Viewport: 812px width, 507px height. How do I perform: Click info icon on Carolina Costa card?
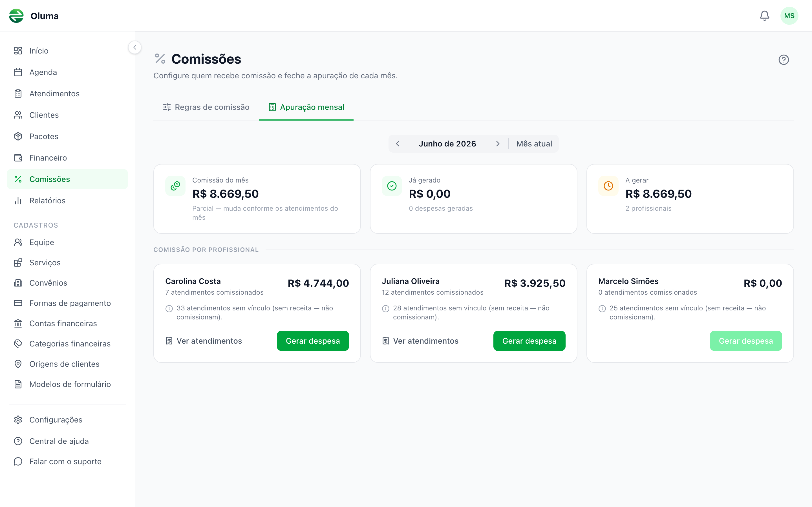(169, 308)
